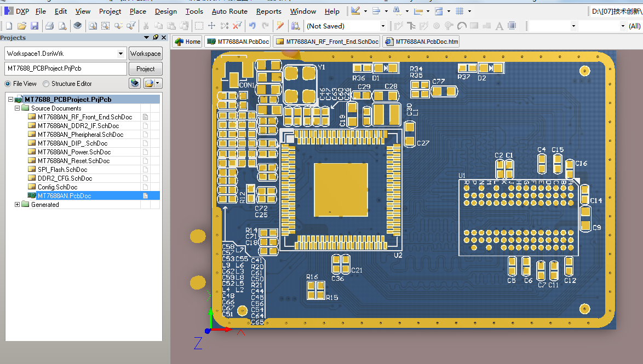
Task: Select MT7688AN_DDR2_IF.SchDoc in the tree
Action: [78, 126]
